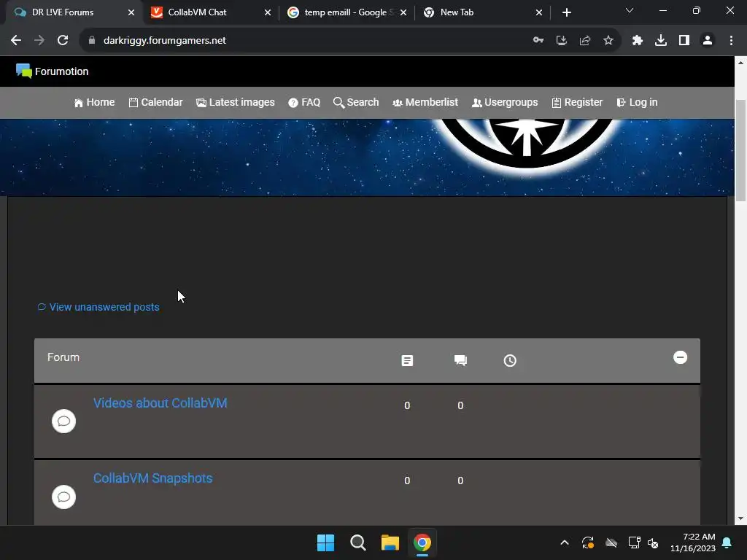Viewport: 747px width, 560px height.
Task: Click the Posts column speech-bubble icon
Action: [461, 360]
